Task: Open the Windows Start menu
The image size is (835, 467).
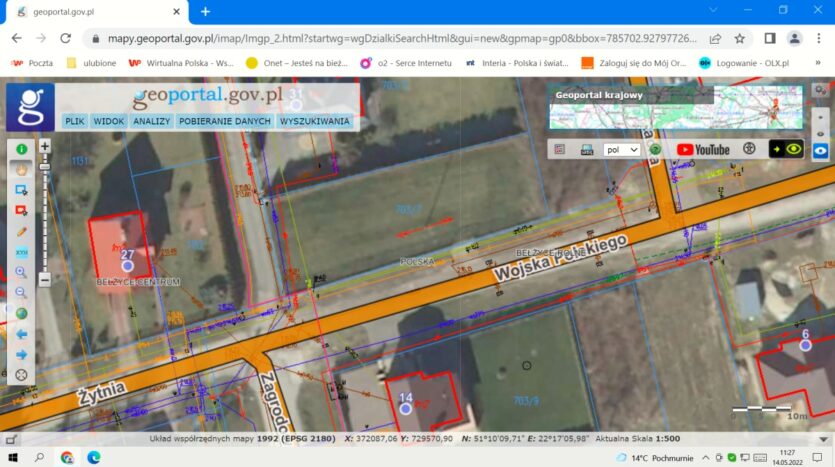Action: click(13, 457)
